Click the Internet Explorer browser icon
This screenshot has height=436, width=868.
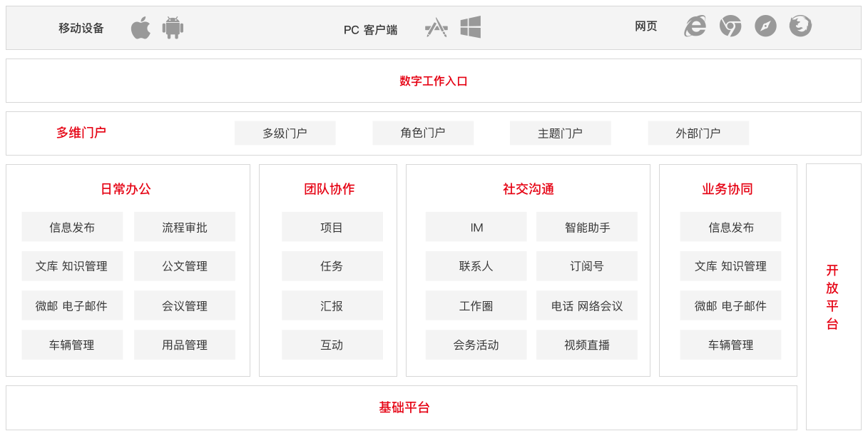pos(695,26)
